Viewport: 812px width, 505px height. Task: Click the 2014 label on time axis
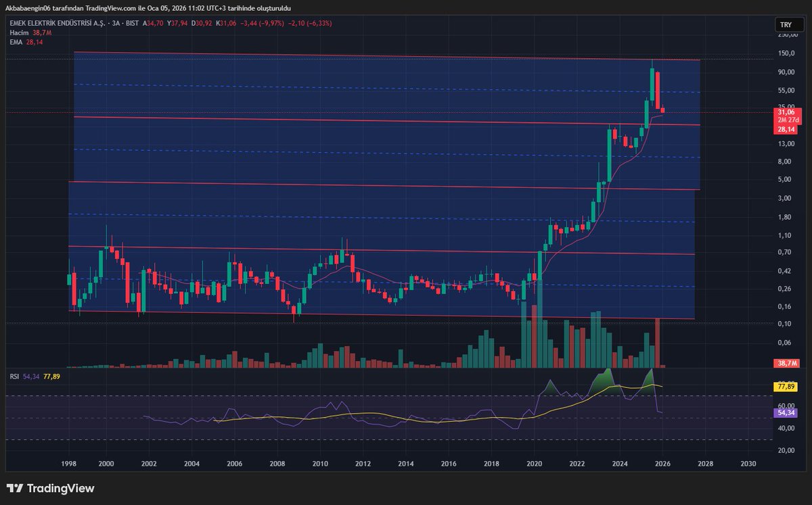pos(406,464)
